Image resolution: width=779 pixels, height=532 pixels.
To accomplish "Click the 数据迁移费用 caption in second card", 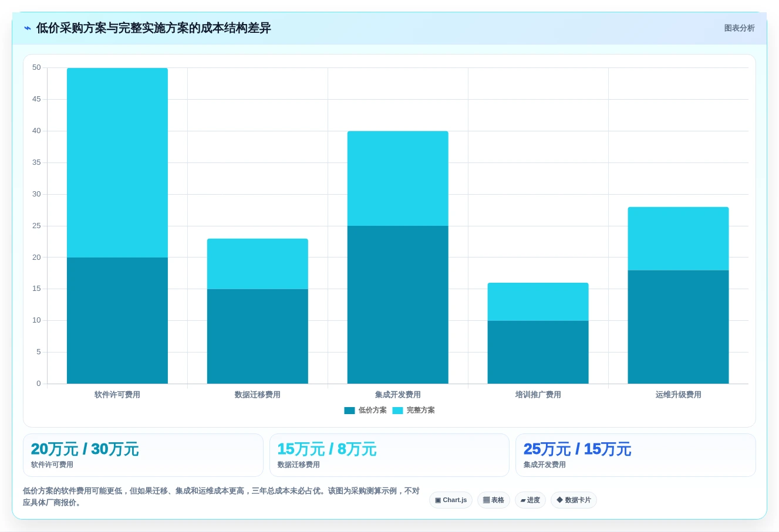I will point(299,465).
